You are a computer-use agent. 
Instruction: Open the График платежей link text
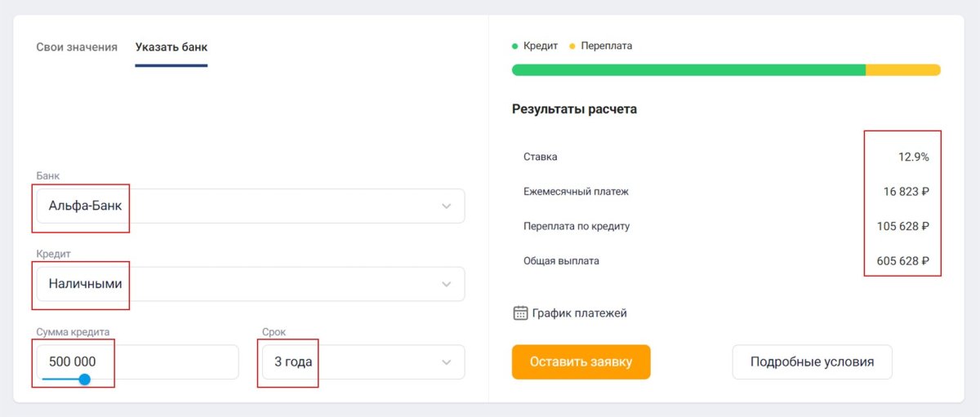tap(579, 313)
